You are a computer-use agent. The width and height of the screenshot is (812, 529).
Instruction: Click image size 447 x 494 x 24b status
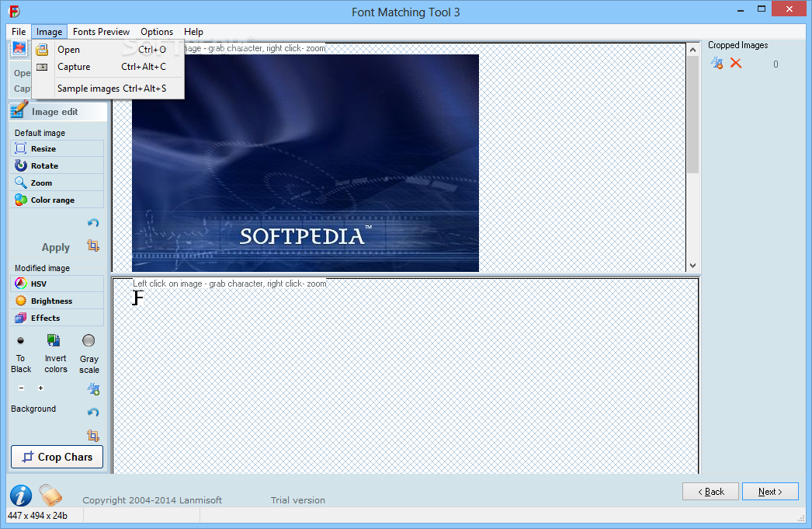pyautogui.click(x=38, y=516)
